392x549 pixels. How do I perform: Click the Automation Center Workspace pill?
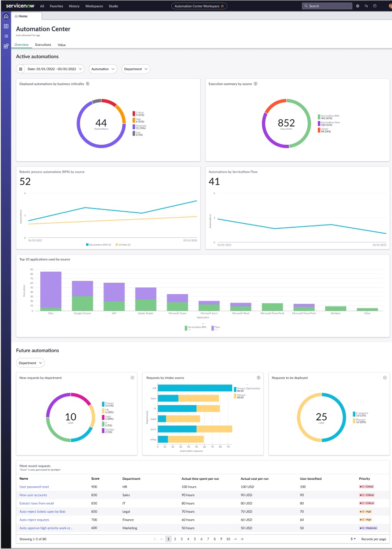199,6
